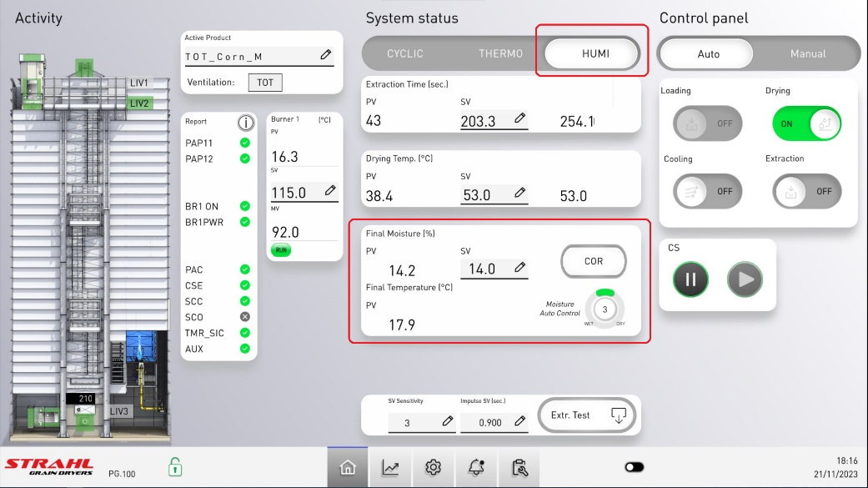Toggle the Cooling switch
Image resolution: width=868 pixels, height=488 pixels.
pos(708,191)
